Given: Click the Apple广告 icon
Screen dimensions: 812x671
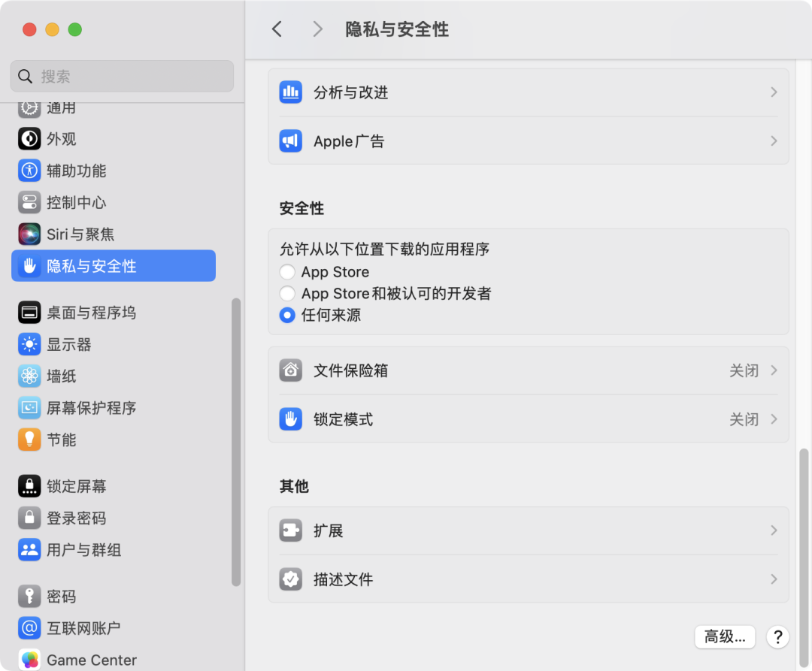Looking at the screenshot, I should (290, 141).
